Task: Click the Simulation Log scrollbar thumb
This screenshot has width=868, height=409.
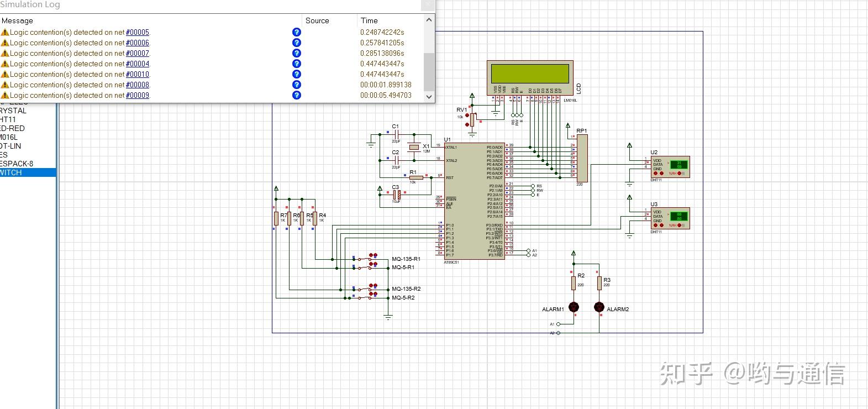Action: 429,71
